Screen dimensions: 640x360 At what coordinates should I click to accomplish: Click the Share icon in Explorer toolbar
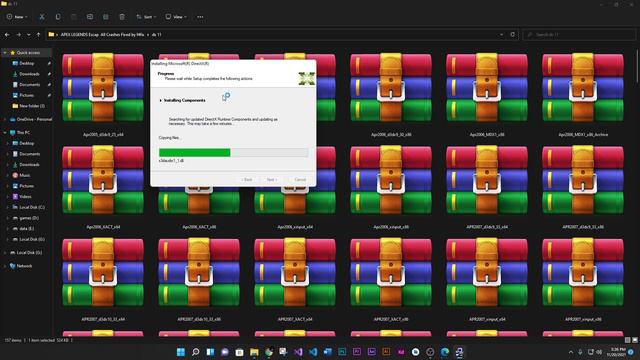(106, 17)
